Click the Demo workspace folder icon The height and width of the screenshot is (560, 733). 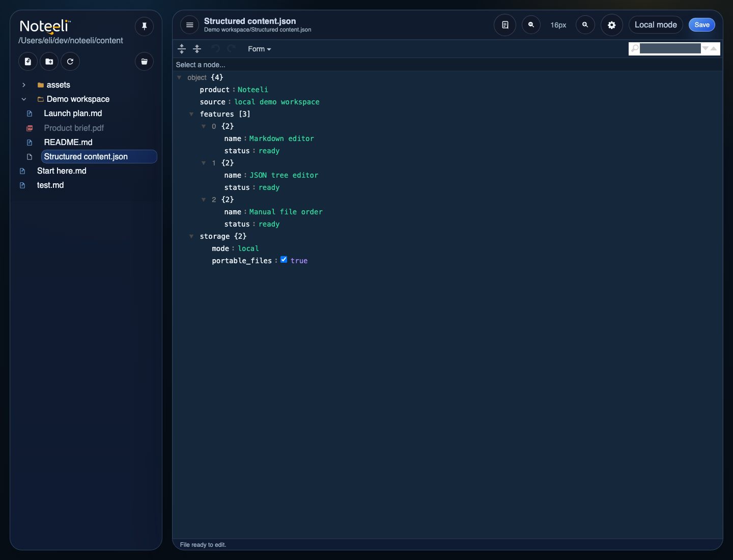(41, 99)
